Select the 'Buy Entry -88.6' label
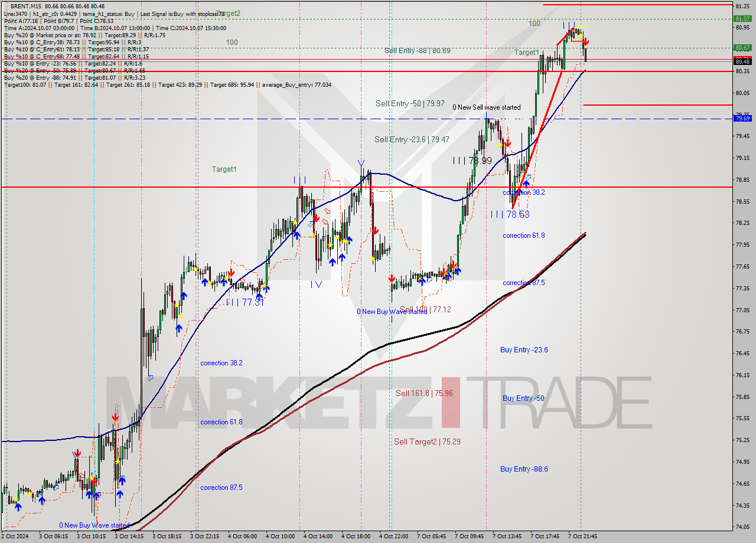The width and height of the screenshot is (756, 543). click(524, 469)
